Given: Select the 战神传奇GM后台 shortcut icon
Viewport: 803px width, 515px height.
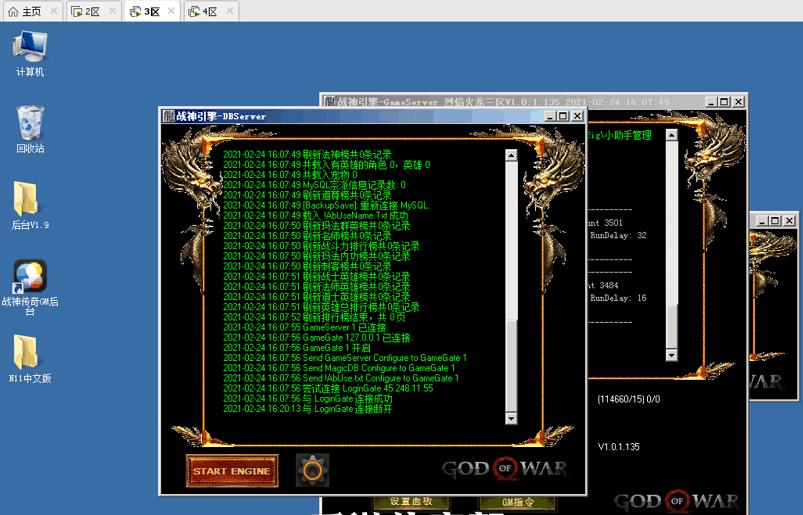Looking at the screenshot, I should tap(30, 287).
